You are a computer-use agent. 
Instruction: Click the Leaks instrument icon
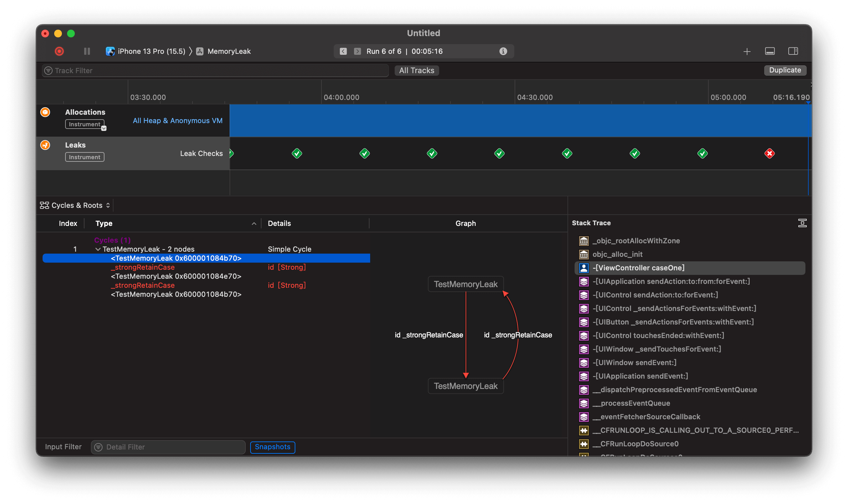[45, 145]
